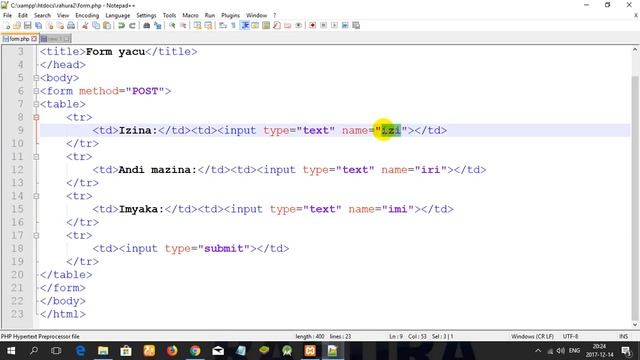Click the "submit" value on line 18
Image resolution: width=640 pixels, height=360 pixels.
[x=224, y=248]
